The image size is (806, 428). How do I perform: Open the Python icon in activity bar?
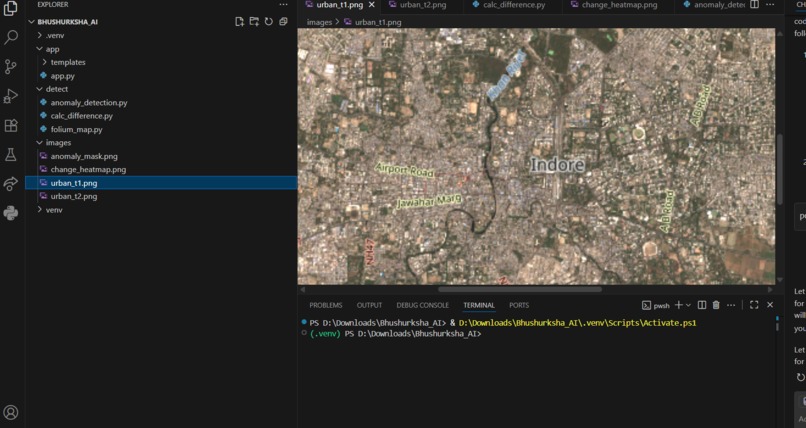coord(11,213)
